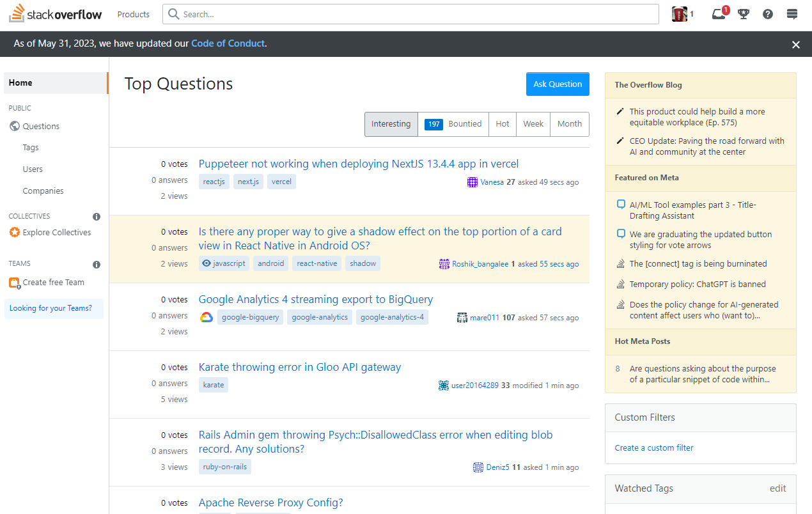Click the globe icon beside Questions
This screenshot has height=514, width=812.
[15, 126]
